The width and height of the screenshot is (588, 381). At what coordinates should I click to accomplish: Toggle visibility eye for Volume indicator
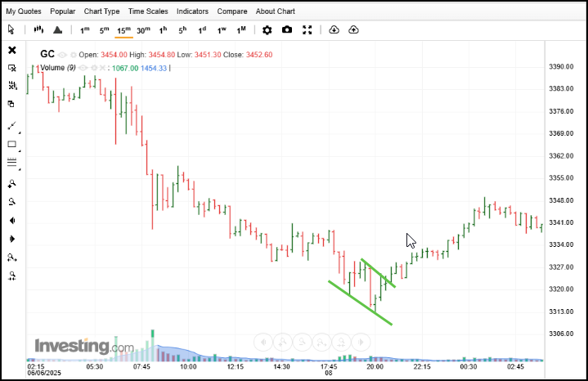coord(83,68)
